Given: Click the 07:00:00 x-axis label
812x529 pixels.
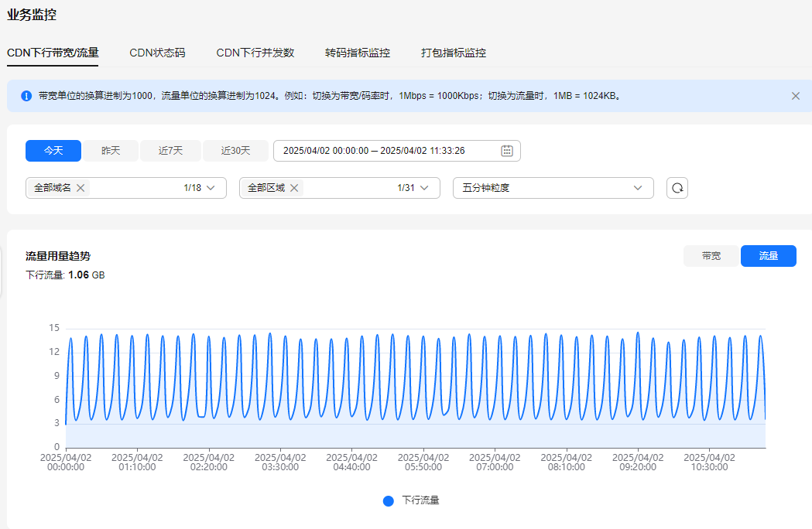Looking at the screenshot, I should (x=495, y=462).
